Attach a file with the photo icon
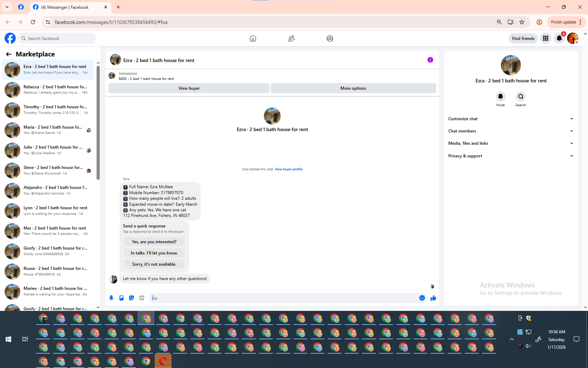Image resolution: width=588 pixels, height=368 pixels. pos(121,298)
